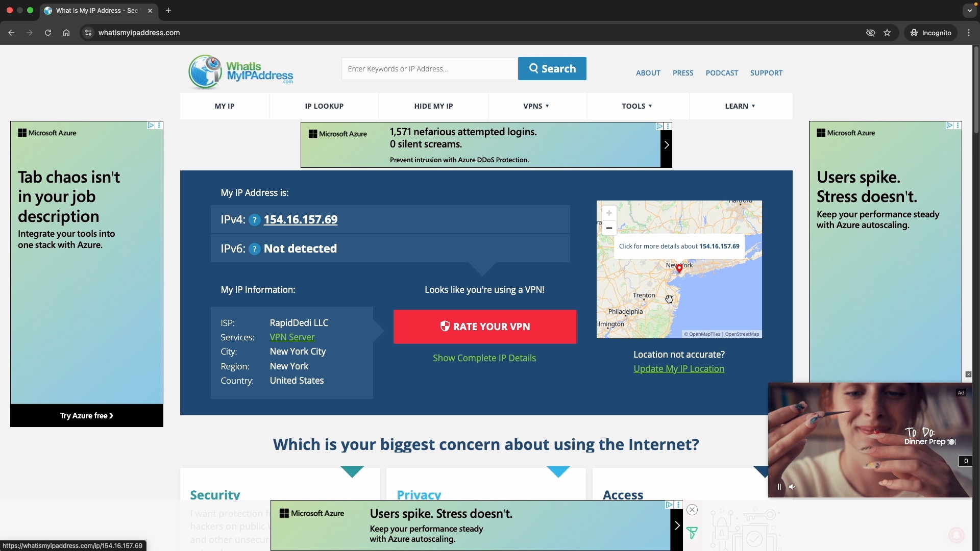The width and height of the screenshot is (980, 551).
Task: Pause the floating video ad
Action: (779, 487)
